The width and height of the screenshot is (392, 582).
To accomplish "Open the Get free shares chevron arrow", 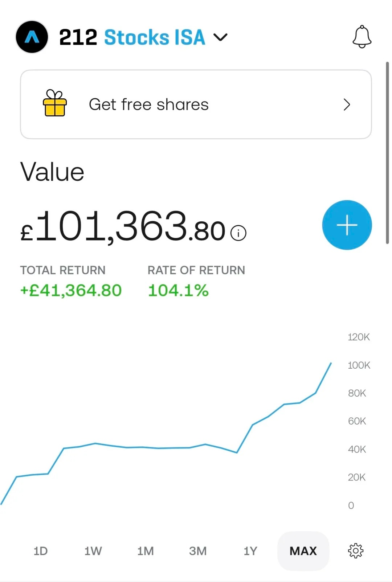I will [x=347, y=104].
